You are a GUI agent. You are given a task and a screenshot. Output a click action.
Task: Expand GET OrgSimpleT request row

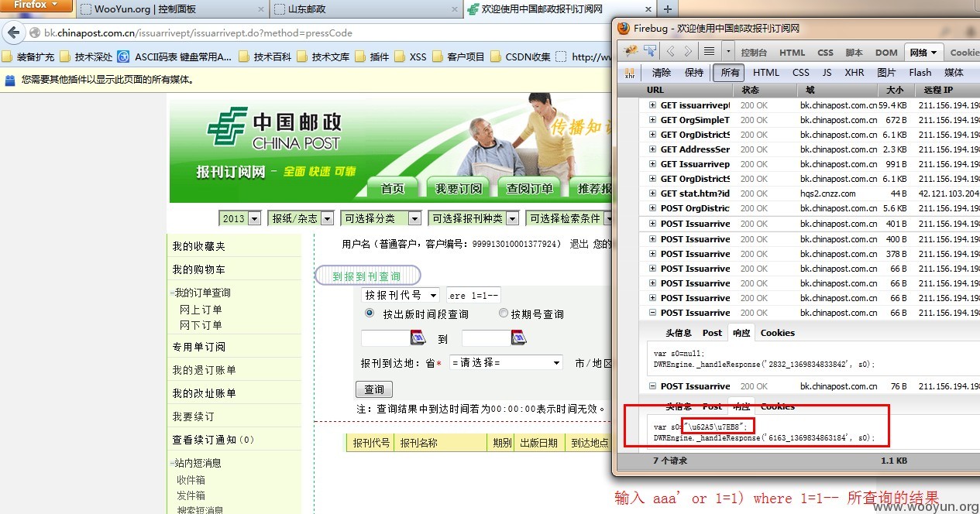pos(652,120)
